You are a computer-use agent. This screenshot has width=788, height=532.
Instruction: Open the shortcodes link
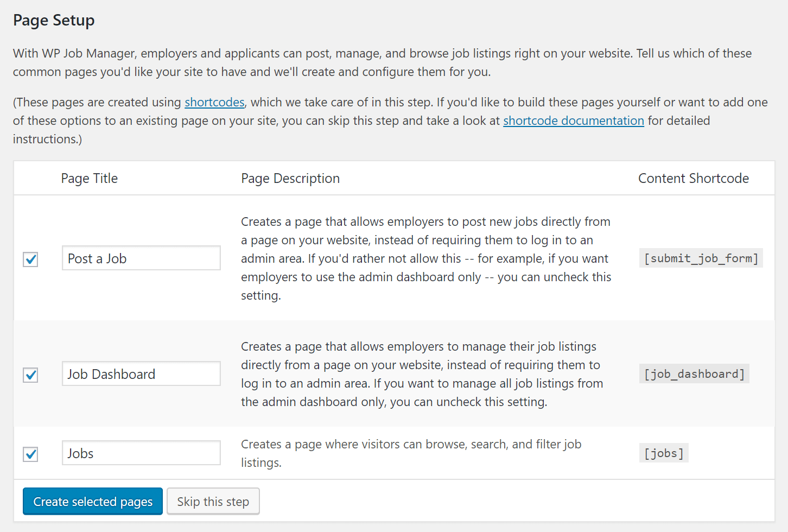(214, 102)
